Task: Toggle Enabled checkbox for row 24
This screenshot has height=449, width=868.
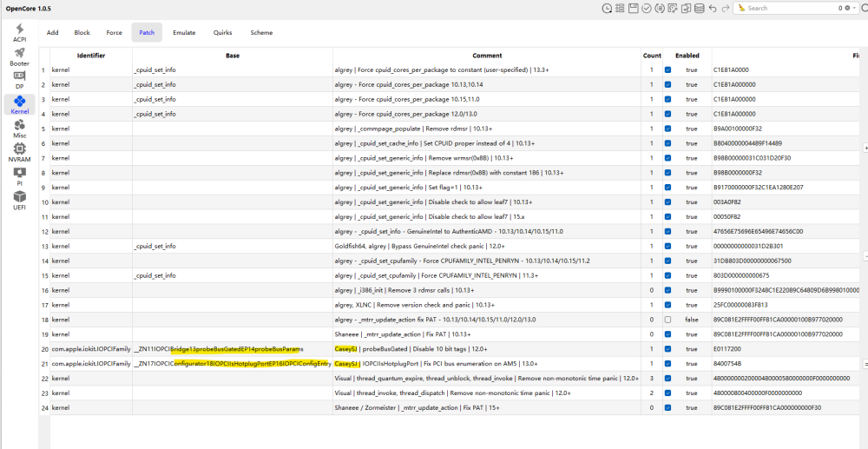Action: [667, 407]
